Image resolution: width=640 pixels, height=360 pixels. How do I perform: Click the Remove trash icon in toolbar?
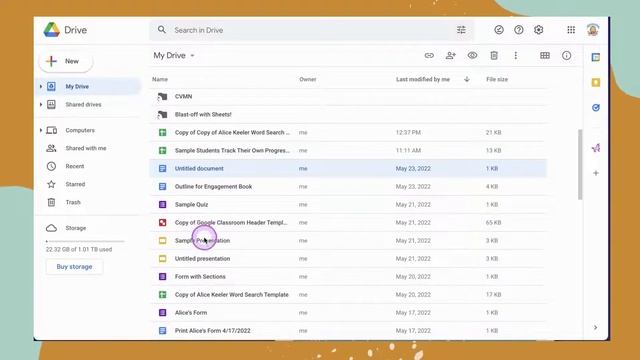pyautogui.click(x=494, y=56)
